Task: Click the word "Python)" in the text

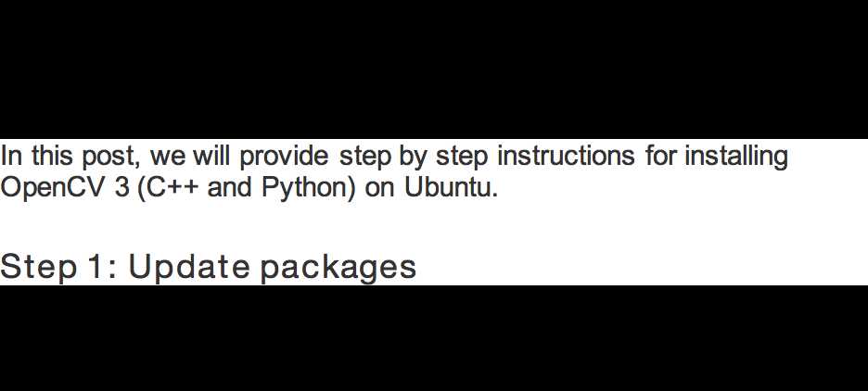Action: [308, 189]
